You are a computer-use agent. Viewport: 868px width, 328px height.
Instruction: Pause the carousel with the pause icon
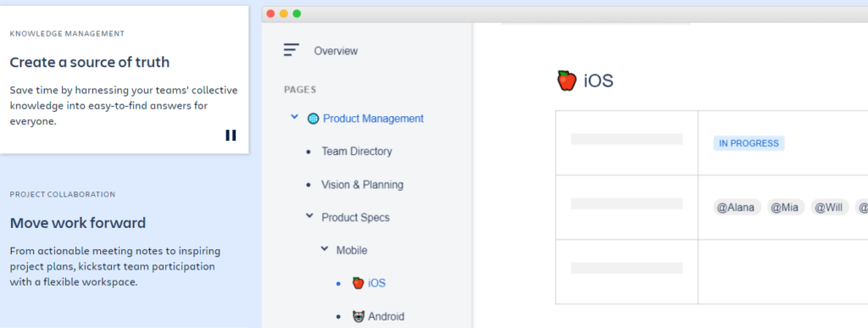(231, 135)
